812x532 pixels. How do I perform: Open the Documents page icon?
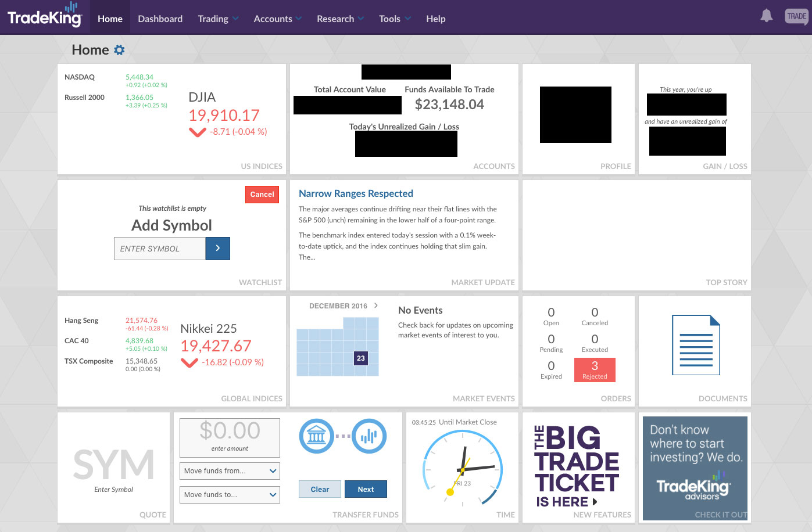point(696,345)
